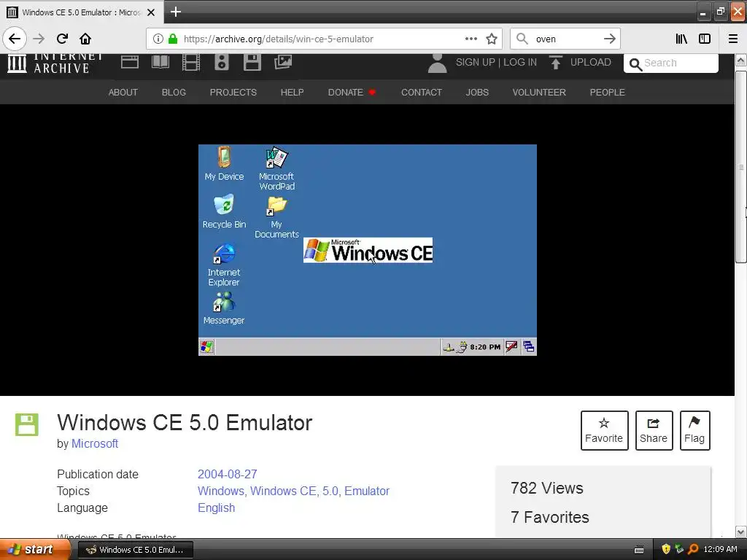Open the DONATE menu item
This screenshot has height=560, width=747.
coord(352,93)
